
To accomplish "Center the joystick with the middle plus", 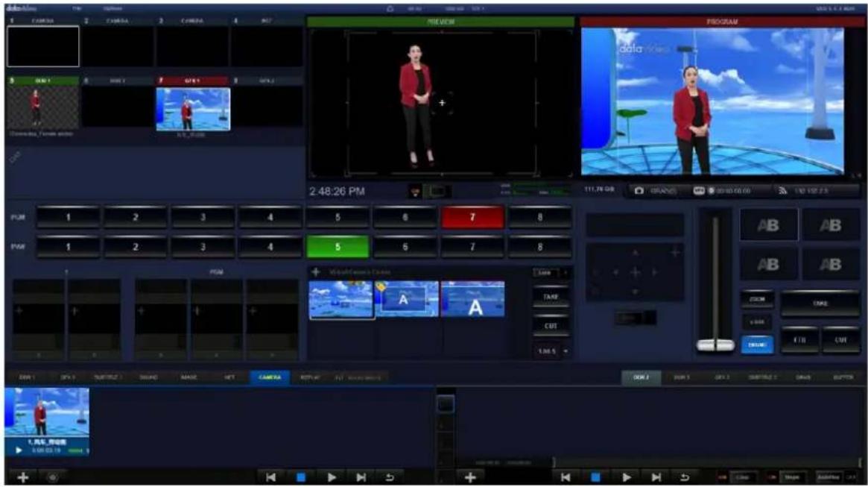I will pos(635,272).
